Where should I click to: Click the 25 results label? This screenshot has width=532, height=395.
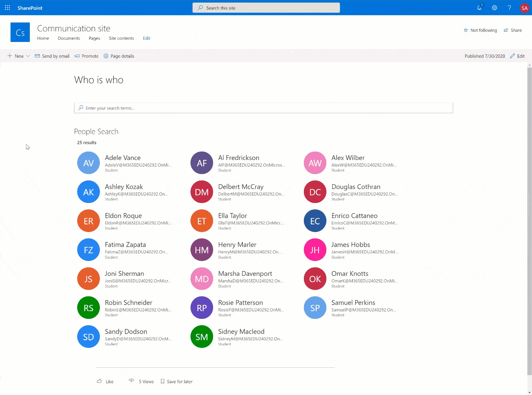click(x=87, y=143)
